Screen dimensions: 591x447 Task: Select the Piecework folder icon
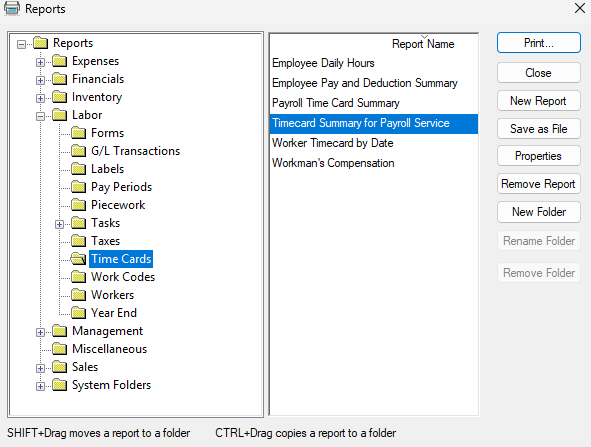(78, 205)
